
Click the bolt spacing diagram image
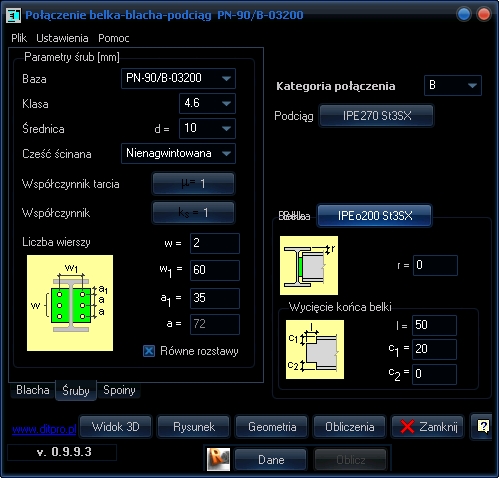click(x=70, y=303)
